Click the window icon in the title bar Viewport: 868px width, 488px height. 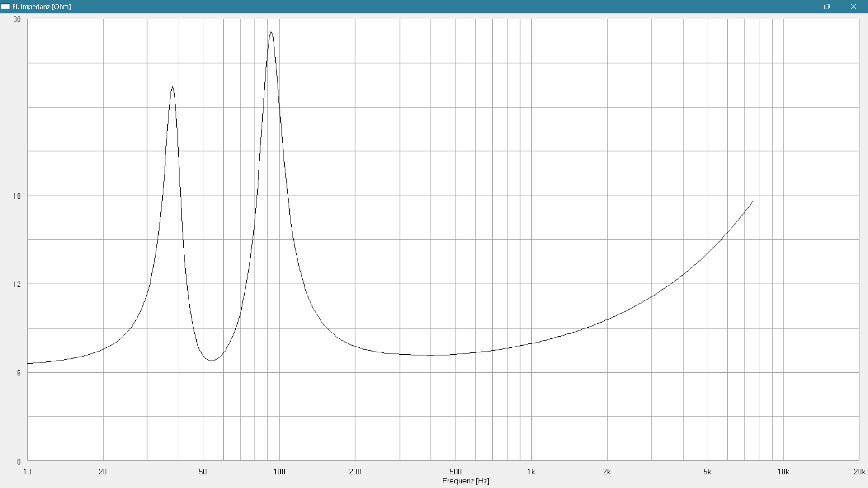(5, 6)
